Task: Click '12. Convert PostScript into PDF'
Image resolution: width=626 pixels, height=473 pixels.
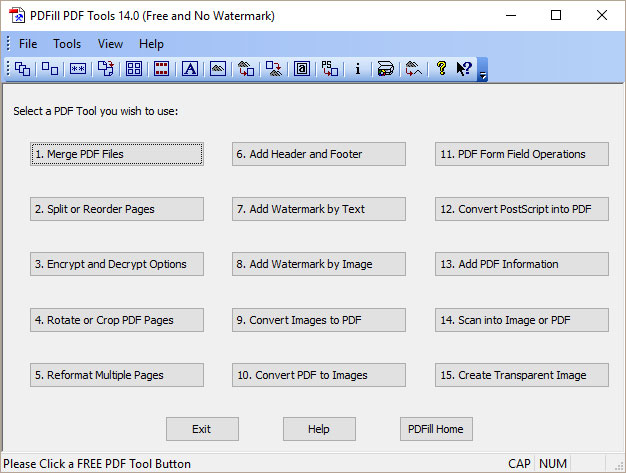Action: coord(522,209)
